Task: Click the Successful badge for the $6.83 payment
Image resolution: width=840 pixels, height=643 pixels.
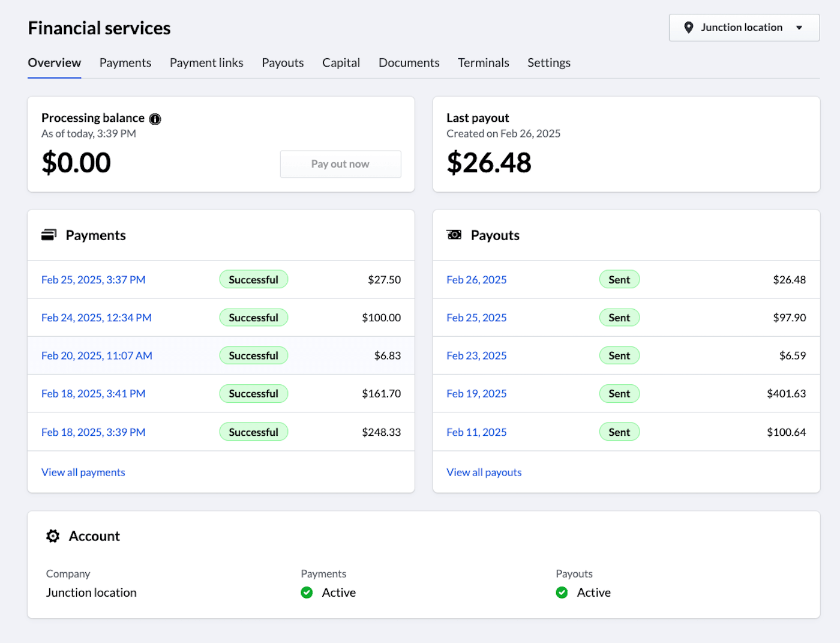Action: (x=253, y=356)
